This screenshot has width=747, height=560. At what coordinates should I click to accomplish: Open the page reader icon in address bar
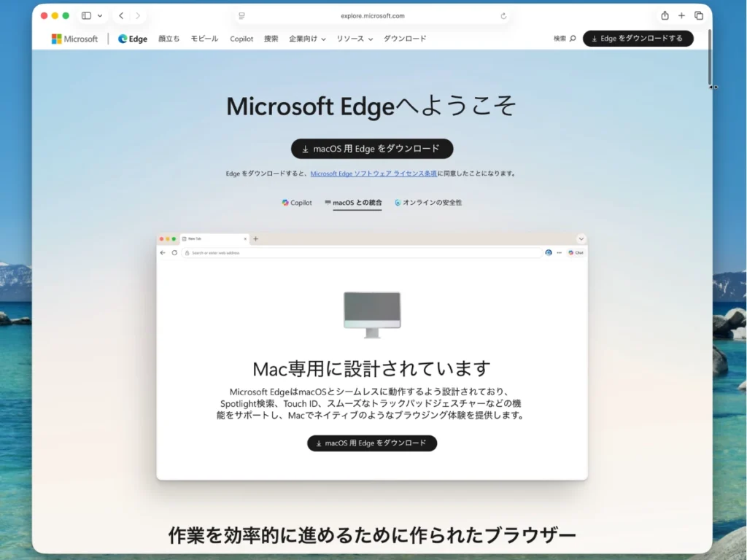(242, 16)
